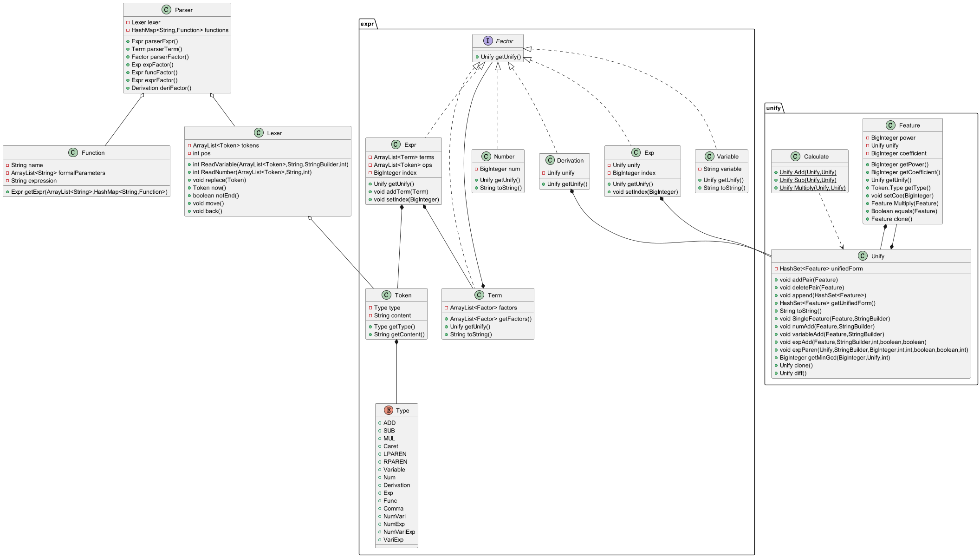Click the Term class circle icon

point(480,295)
